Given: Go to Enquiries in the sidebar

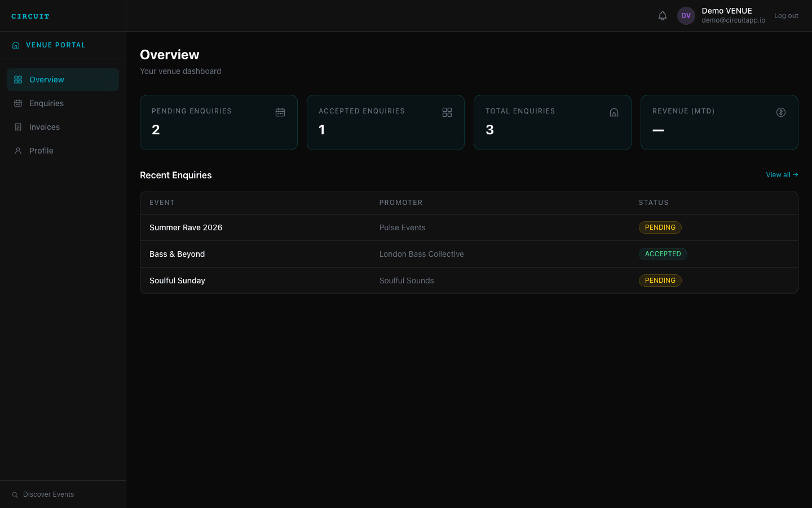Looking at the screenshot, I should click(x=63, y=103).
